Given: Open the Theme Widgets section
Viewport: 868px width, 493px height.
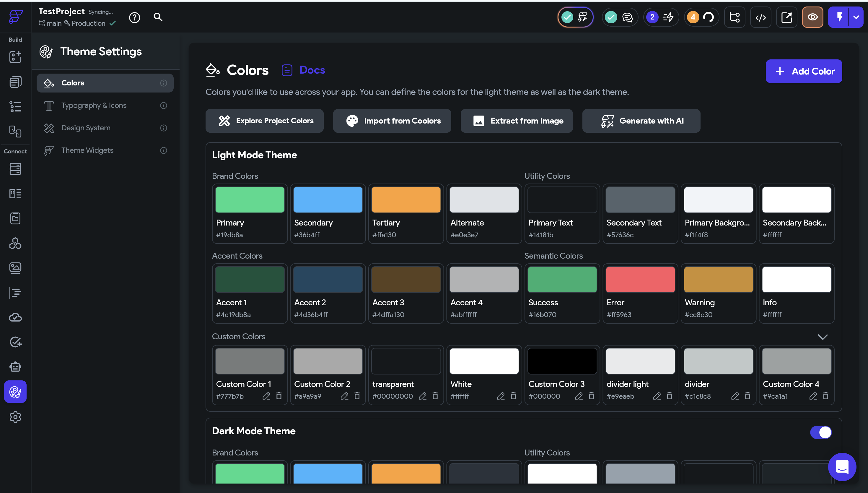Looking at the screenshot, I should tap(87, 150).
